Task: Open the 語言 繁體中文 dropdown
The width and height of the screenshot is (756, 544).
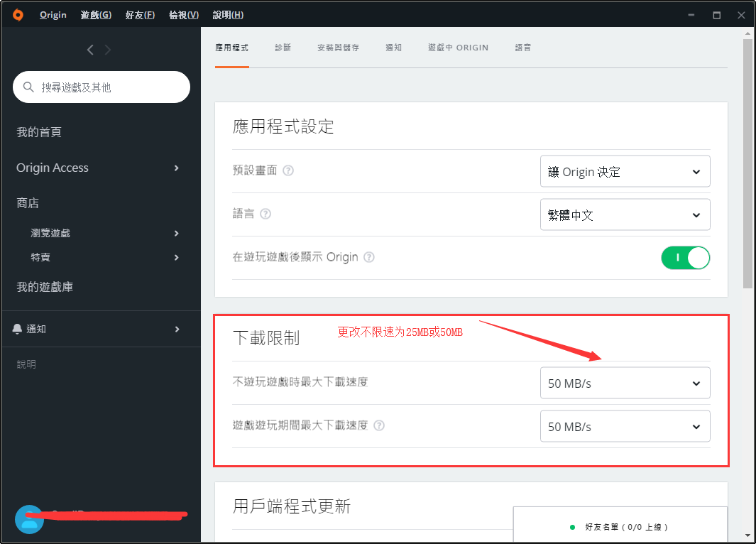Action: [x=625, y=214]
